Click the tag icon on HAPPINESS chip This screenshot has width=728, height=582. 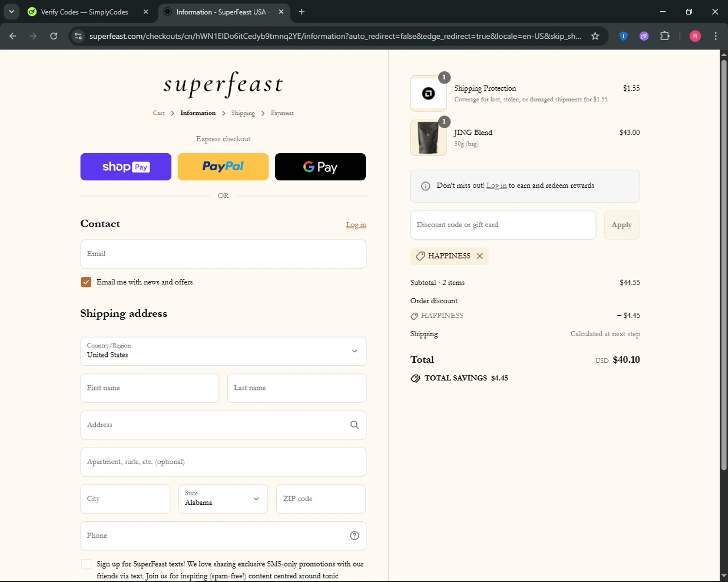point(420,256)
